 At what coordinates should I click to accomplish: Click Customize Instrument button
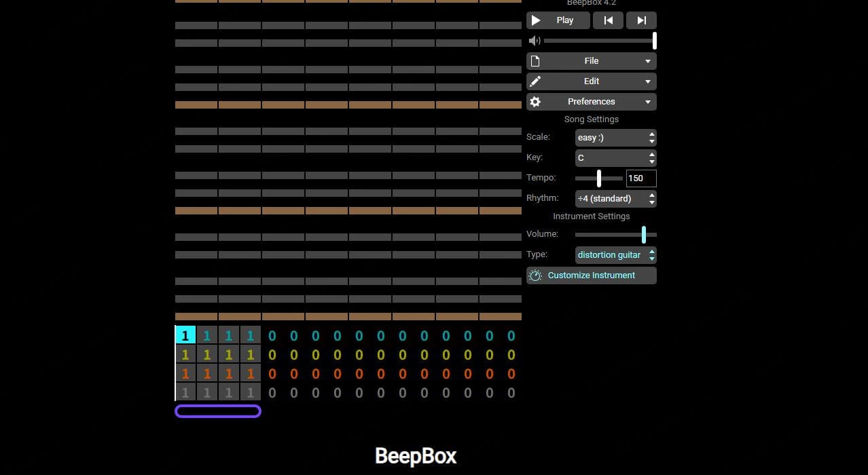pos(592,275)
